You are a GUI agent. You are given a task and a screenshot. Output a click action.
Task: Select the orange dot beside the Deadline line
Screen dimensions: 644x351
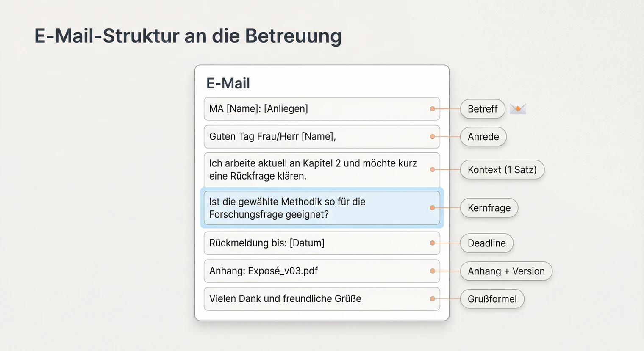click(432, 243)
